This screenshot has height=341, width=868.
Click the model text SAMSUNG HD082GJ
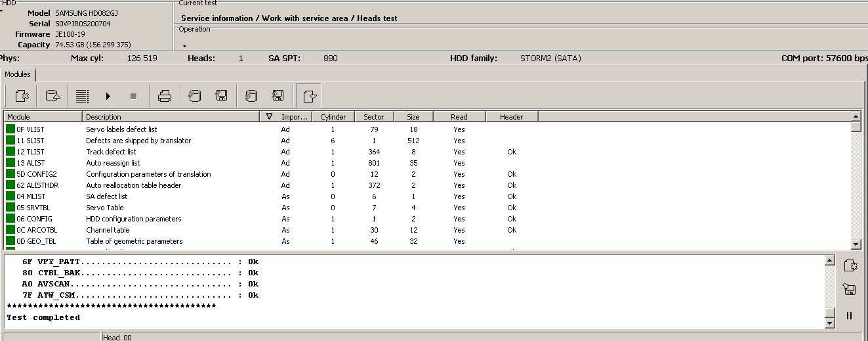click(x=85, y=13)
